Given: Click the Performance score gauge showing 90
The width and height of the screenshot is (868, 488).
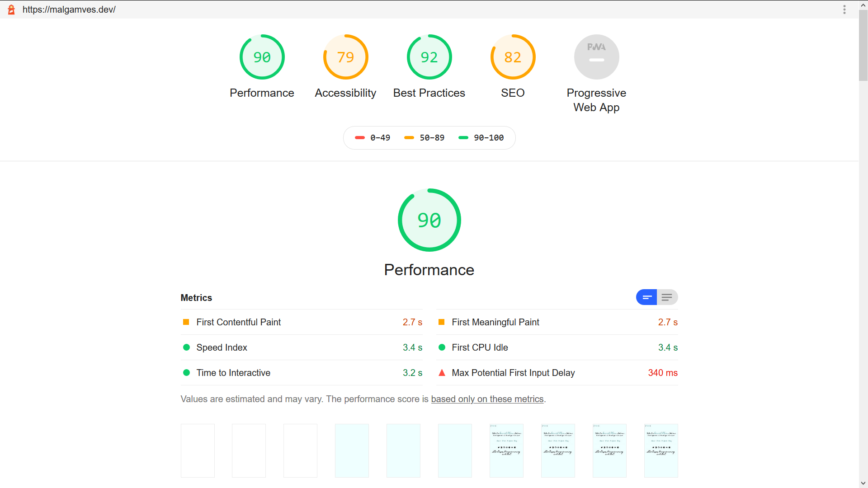Looking at the screenshot, I should tap(262, 57).
